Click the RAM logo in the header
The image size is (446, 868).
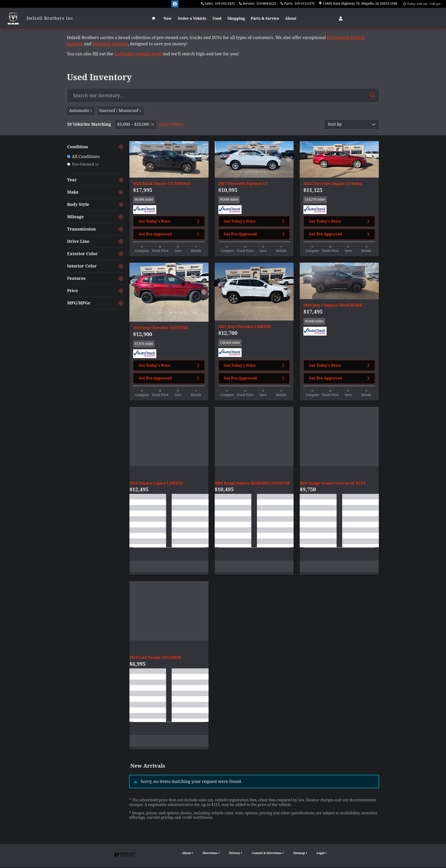13,19
